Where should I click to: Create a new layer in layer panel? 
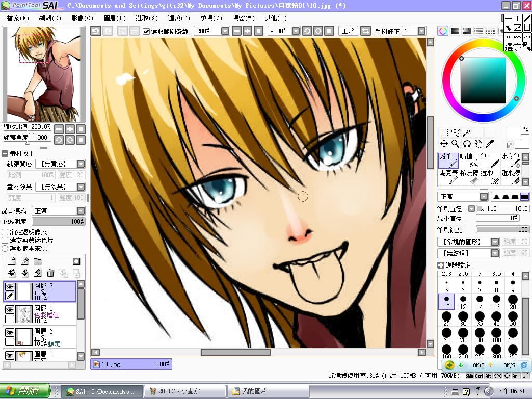[11, 261]
